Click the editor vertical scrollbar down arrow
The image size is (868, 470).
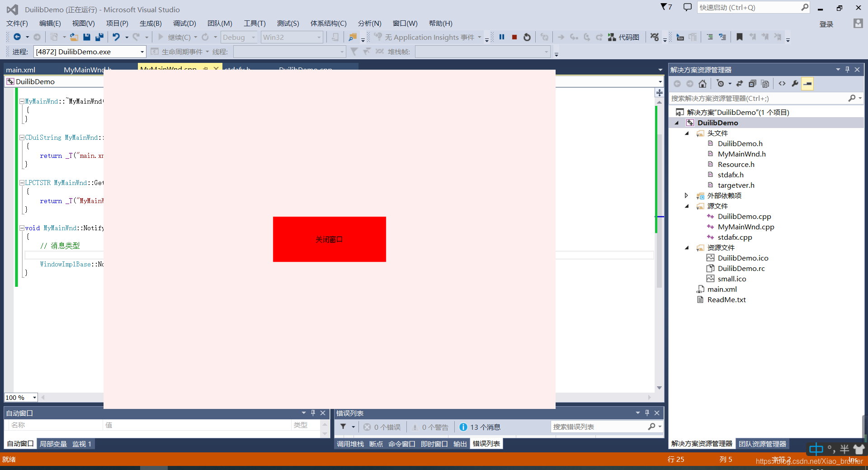pos(659,388)
